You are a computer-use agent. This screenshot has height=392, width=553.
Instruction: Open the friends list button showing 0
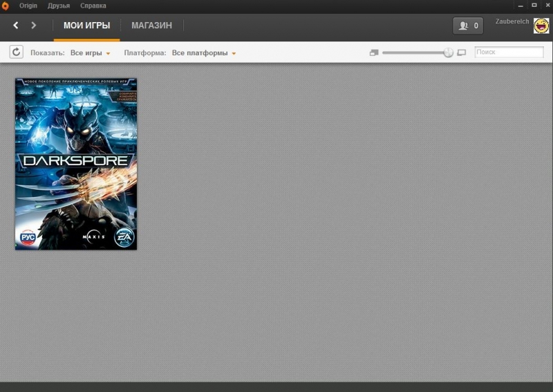[468, 26]
